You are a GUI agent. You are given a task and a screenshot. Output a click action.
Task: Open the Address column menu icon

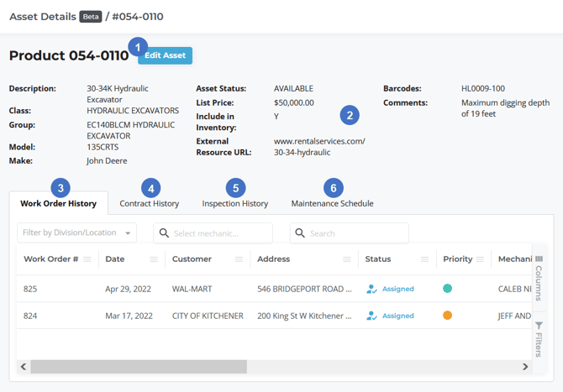(347, 260)
